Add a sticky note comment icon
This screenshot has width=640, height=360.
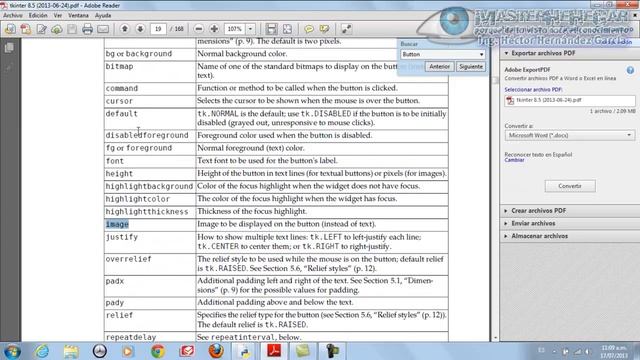point(309,29)
